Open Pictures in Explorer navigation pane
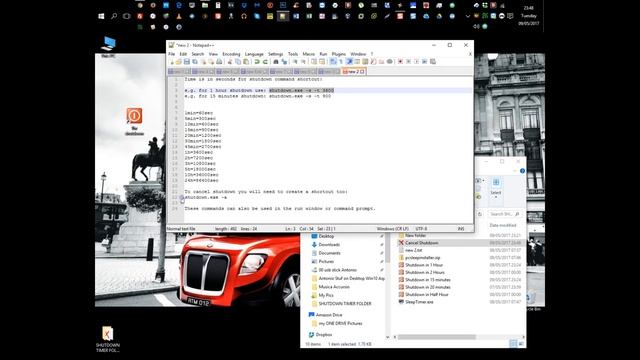Image resolution: width=640 pixels, height=360 pixels. pyautogui.click(x=326, y=262)
